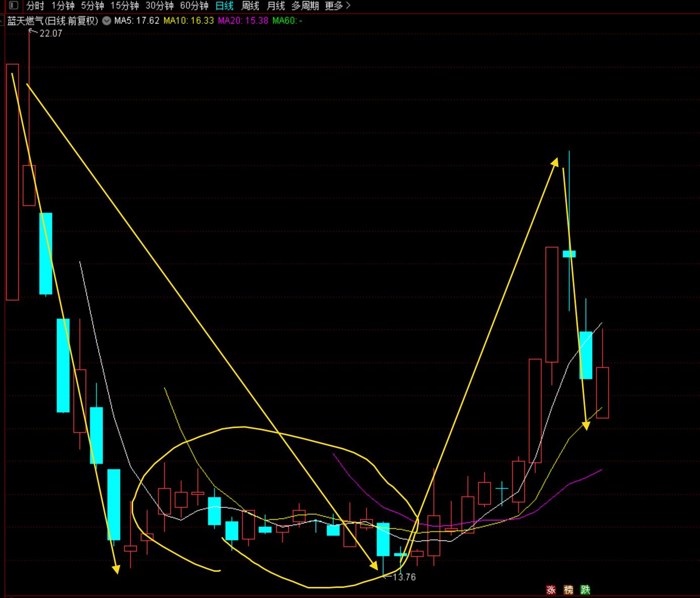Click the green 跌 marker icon

pos(586,589)
